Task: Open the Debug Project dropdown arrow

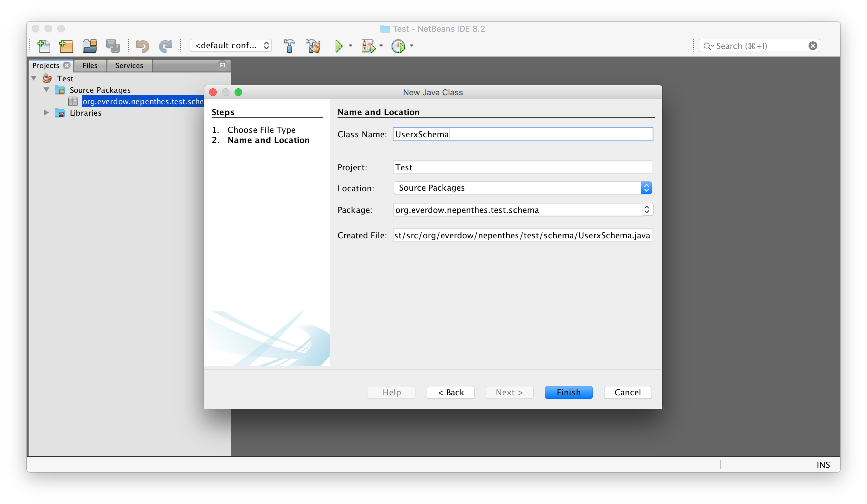Action: coord(381,46)
